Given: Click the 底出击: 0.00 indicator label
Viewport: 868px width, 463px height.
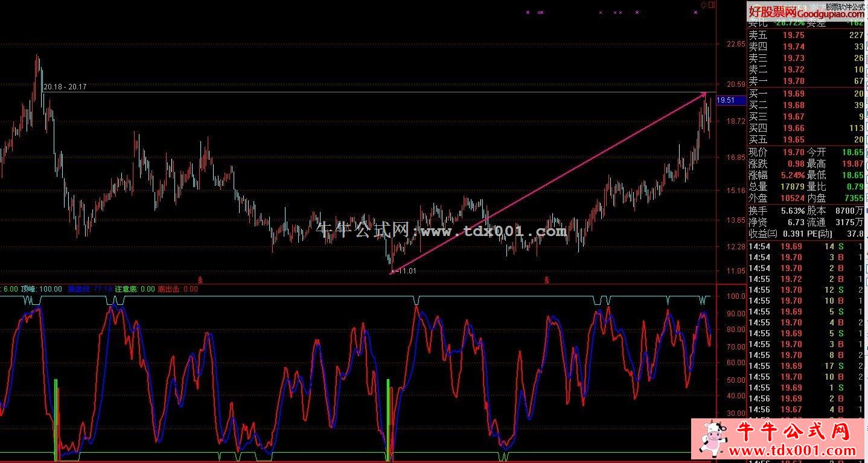Looking at the screenshot, I should tap(177, 289).
